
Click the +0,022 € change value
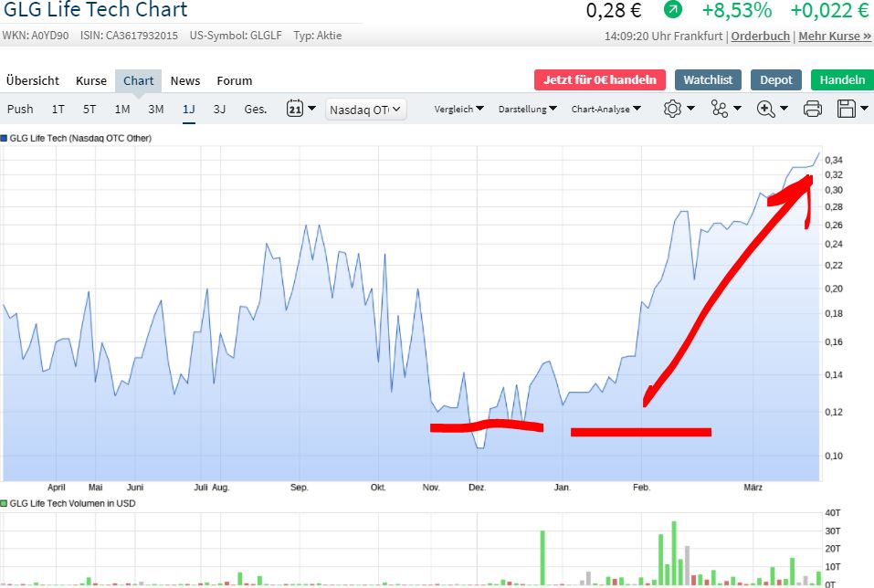(829, 10)
